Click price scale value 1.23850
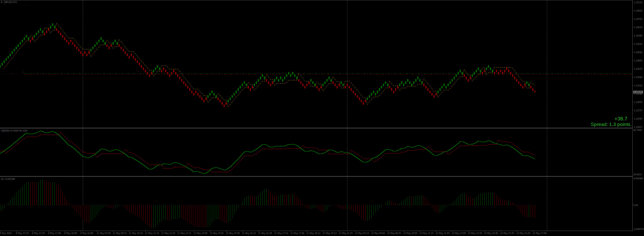 pos(638,61)
